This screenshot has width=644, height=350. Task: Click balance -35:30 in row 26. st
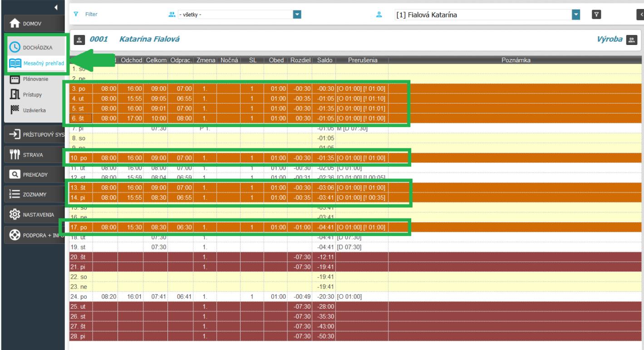(x=327, y=316)
